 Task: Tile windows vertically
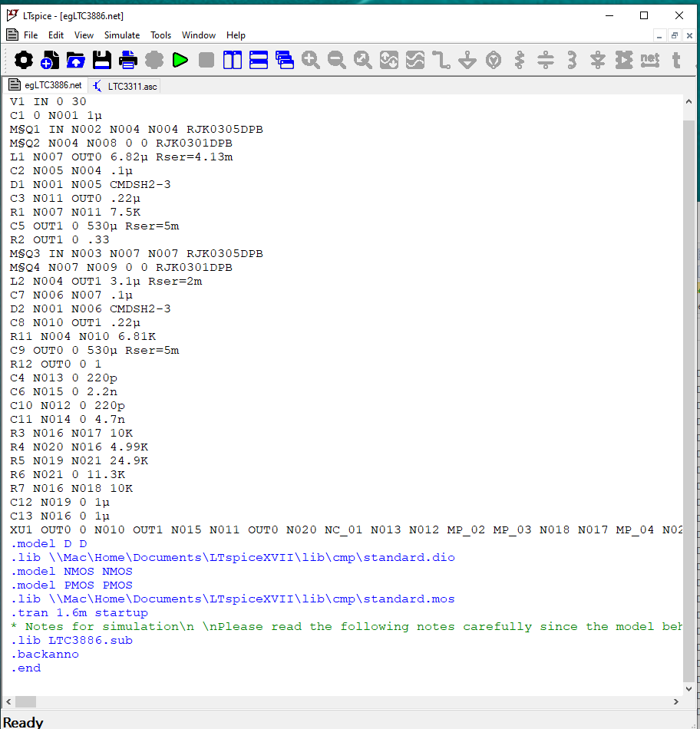tap(233, 60)
